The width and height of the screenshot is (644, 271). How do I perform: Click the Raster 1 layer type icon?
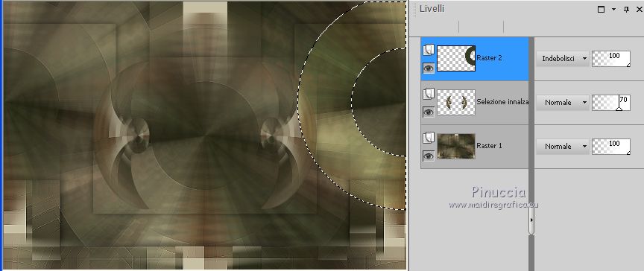pyautogui.click(x=429, y=138)
